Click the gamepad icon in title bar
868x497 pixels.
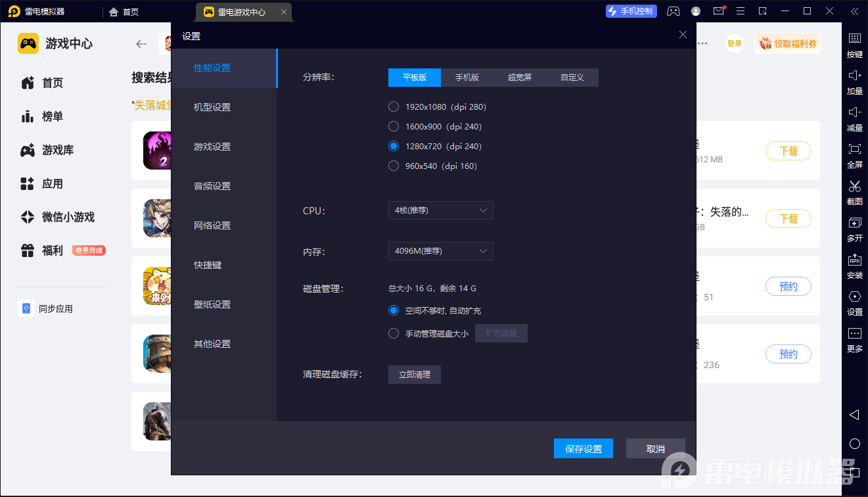(674, 11)
